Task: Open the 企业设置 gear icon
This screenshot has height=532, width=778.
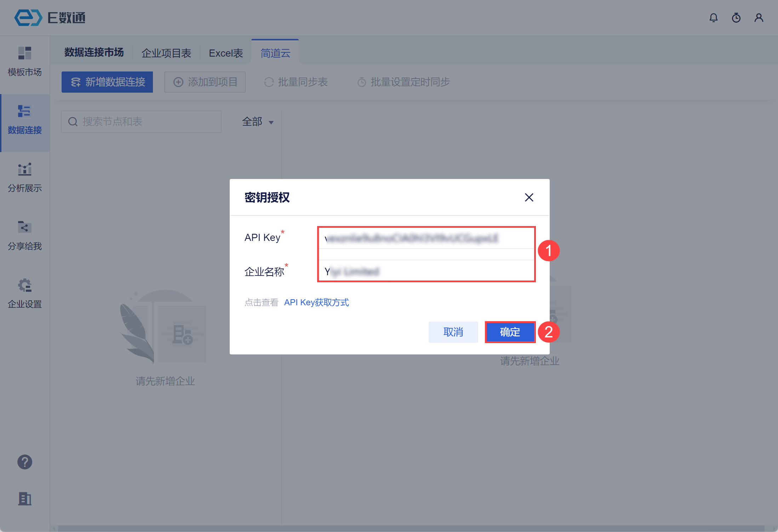Action: coord(25,285)
